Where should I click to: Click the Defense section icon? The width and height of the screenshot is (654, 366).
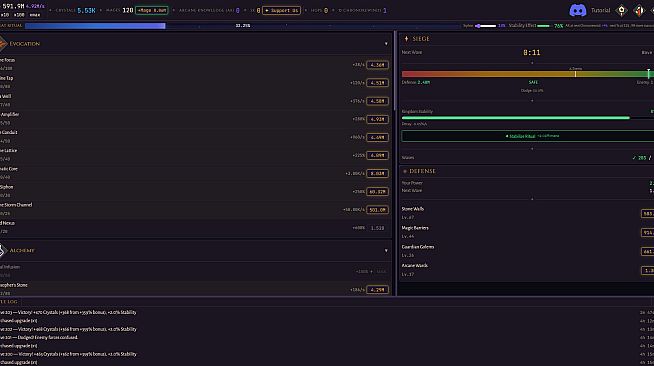click(405, 171)
